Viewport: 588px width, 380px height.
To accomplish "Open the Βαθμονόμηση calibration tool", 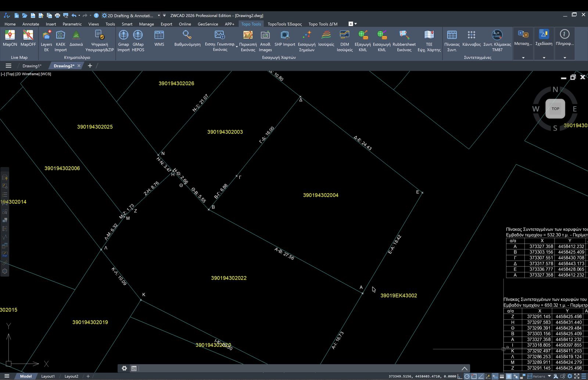I will pyautogui.click(x=187, y=38).
